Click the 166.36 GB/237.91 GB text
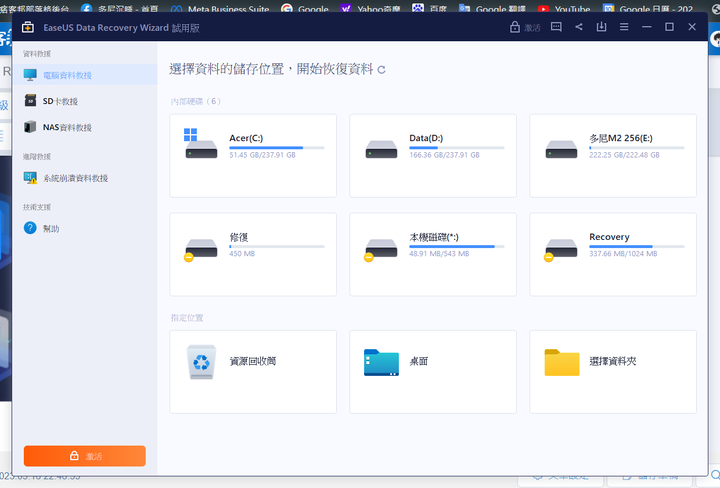The image size is (720, 488). tap(444, 155)
